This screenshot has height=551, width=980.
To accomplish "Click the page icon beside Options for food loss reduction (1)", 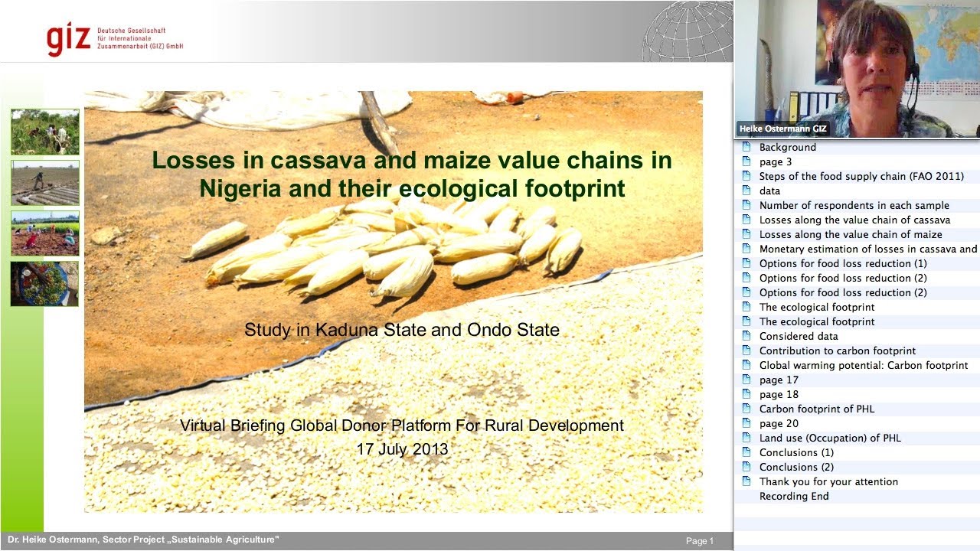I will [746, 263].
